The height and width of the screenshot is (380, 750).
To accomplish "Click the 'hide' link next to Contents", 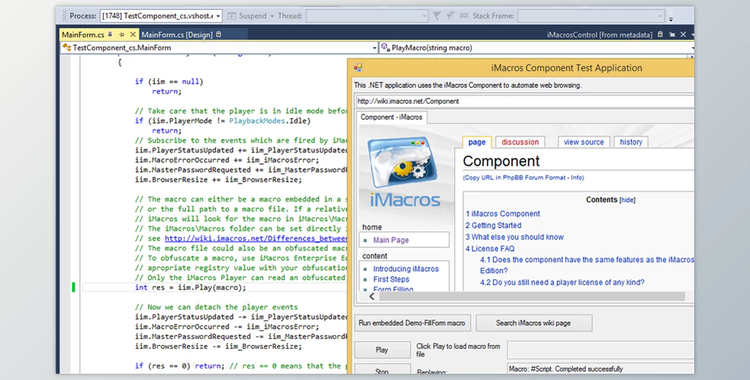I will (x=627, y=200).
